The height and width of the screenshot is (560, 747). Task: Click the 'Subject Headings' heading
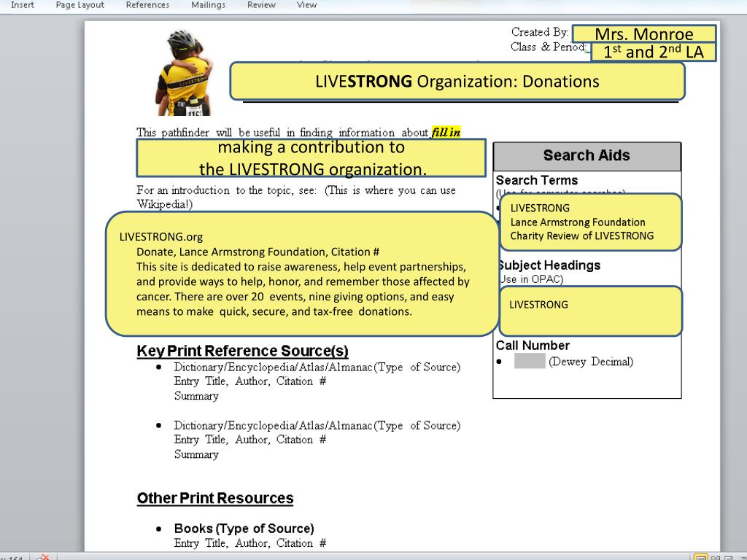pyautogui.click(x=549, y=265)
